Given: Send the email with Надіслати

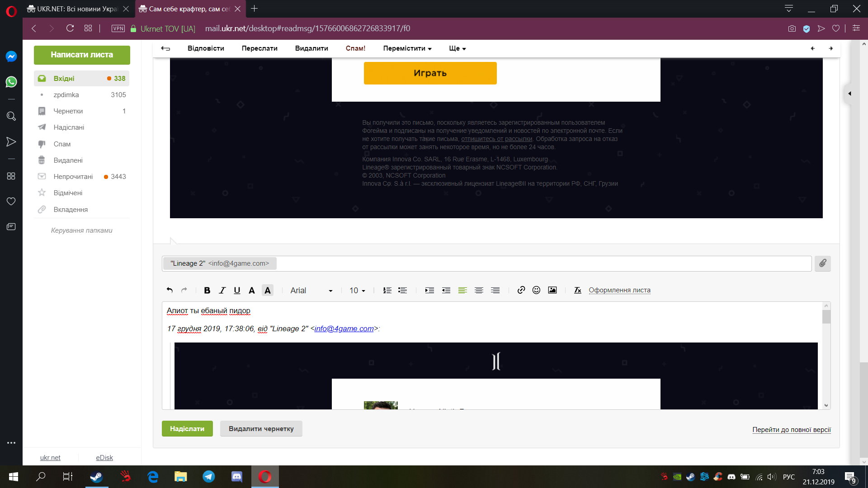Looking at the screenshot, I should click(x=187, y=428).
